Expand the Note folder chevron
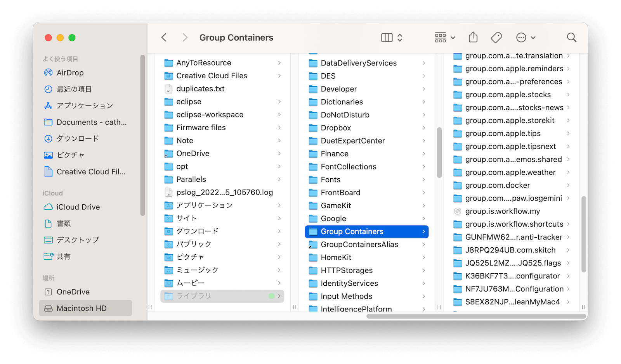The height and width of the screenshot is (364, 621). pyautogui.click(x=279, y=140)
